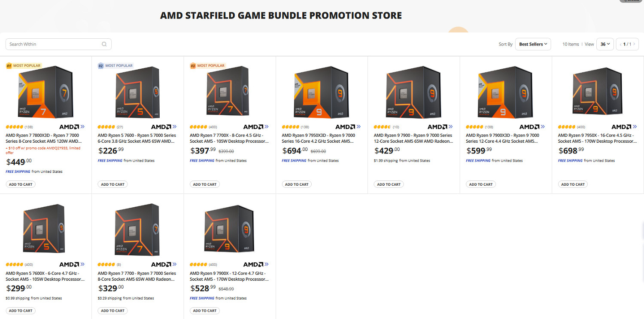Click the search magnifier icon
The image size is (644, 319).
(x=104, y=44)
